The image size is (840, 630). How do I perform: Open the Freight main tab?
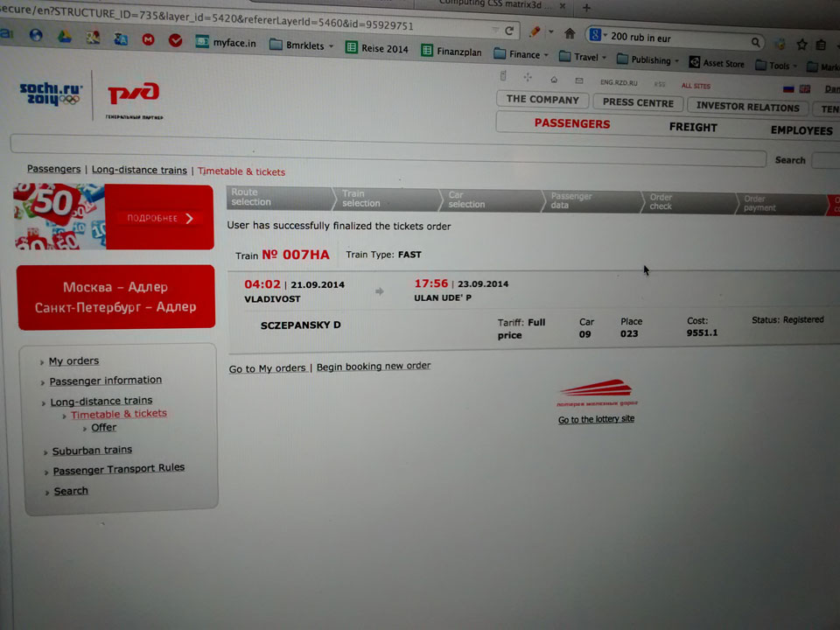(693, 128)
